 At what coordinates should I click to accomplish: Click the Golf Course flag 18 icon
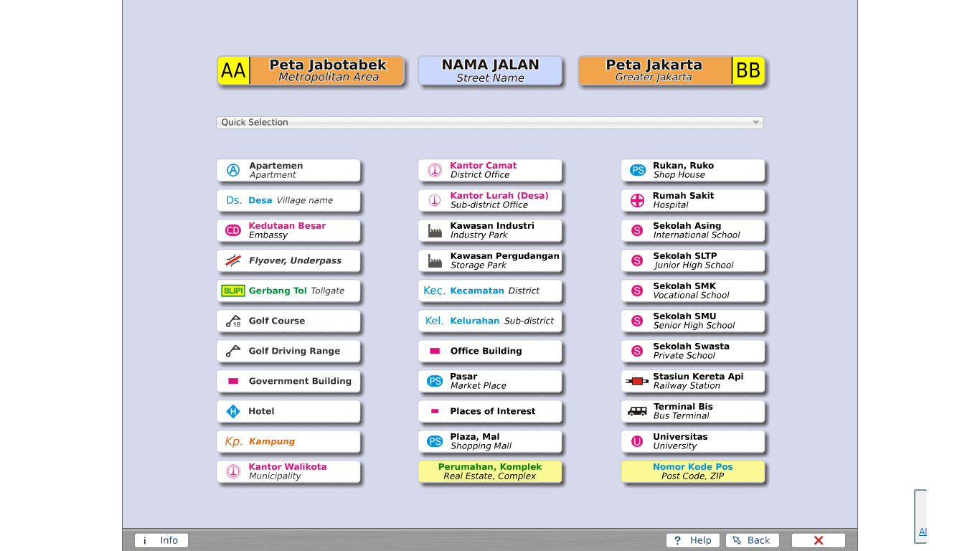point(233,321)
